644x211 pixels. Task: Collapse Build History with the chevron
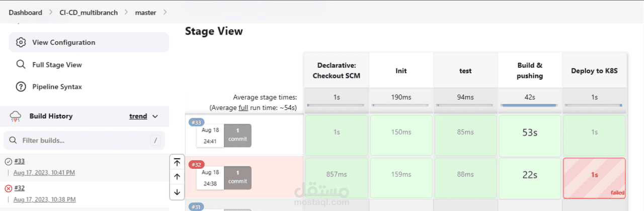pyautogui.click(x=155, y=117)
